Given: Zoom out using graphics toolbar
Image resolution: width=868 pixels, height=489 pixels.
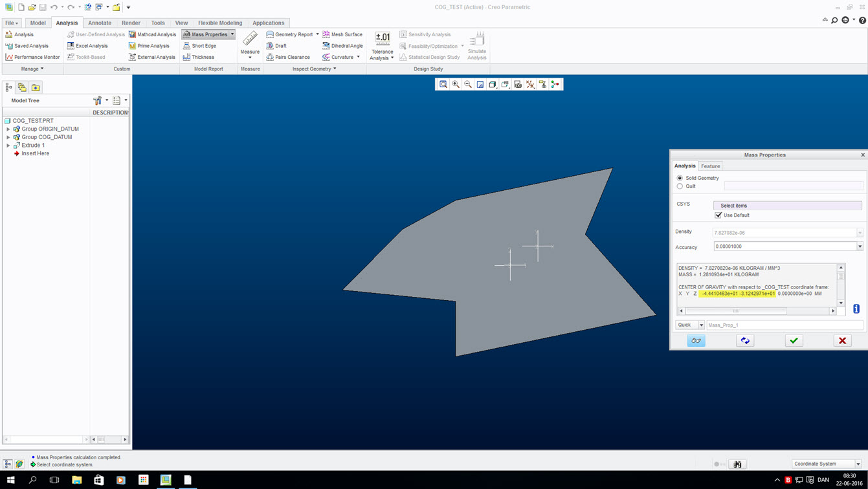Looking at the screenshot, I should [x=468, y=84].
